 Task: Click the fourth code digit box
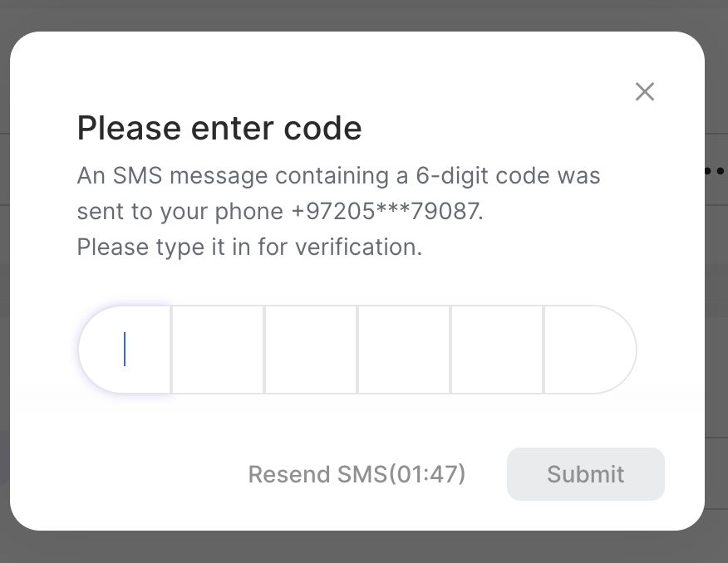(404, 350)
